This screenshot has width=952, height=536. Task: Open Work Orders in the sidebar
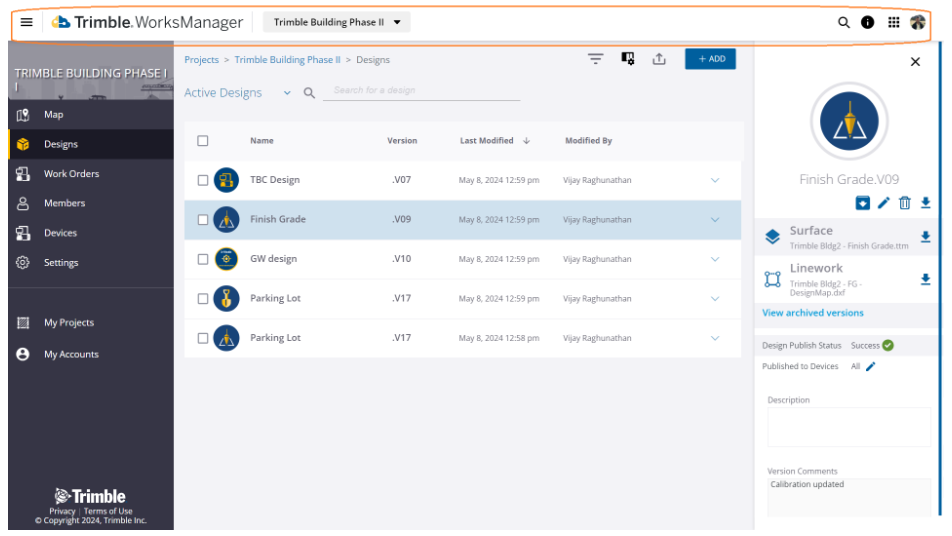(x=91, y=174)
